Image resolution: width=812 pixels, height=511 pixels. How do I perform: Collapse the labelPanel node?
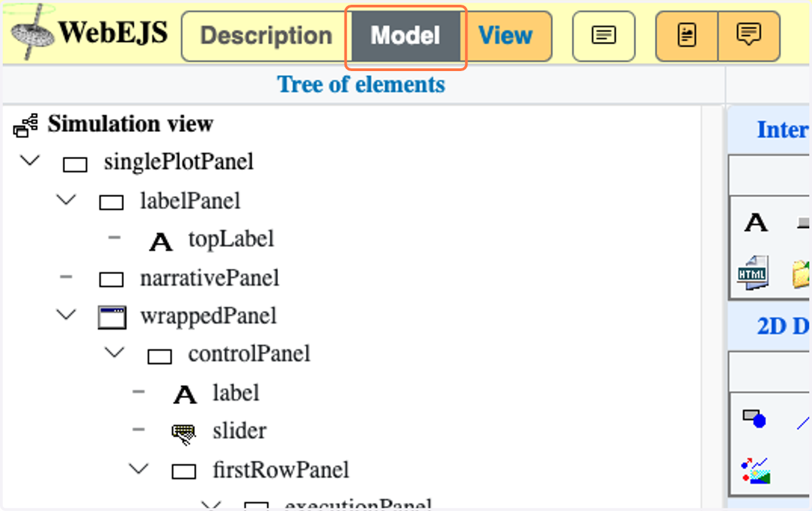coord(66,200)
